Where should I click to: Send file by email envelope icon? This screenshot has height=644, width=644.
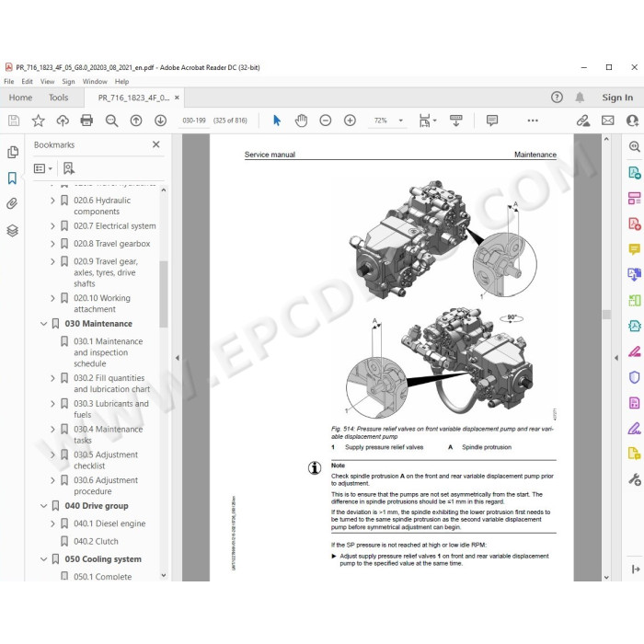tap(608, 121)
